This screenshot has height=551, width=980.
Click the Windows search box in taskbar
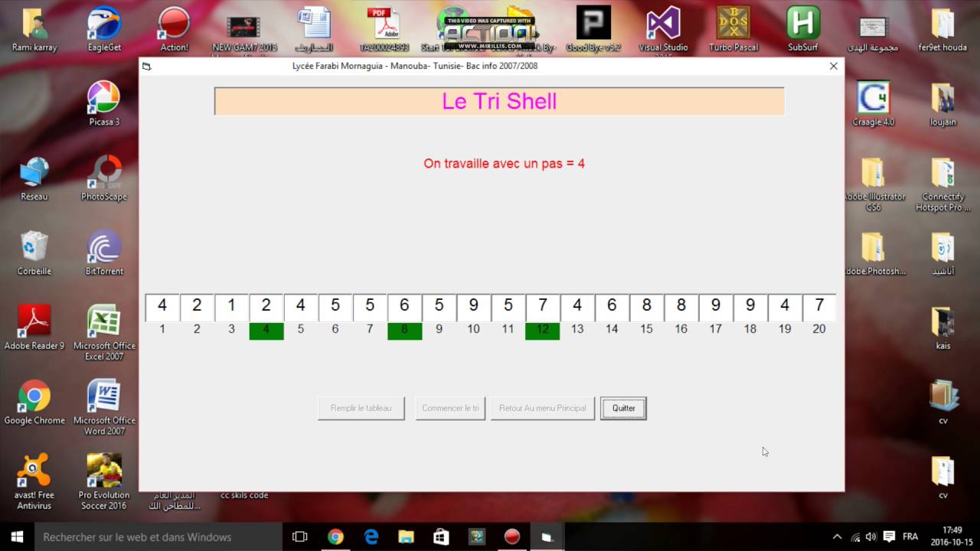(x=157, y=536)
